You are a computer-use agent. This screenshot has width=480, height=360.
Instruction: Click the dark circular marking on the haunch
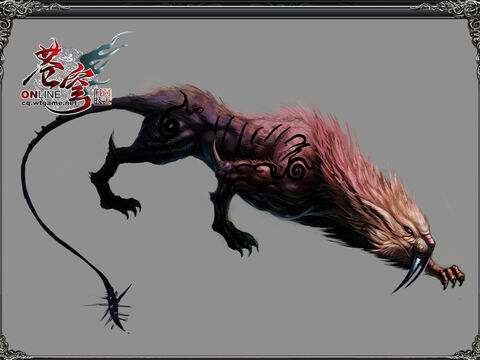pyautogui.click(x=170, y=126)
